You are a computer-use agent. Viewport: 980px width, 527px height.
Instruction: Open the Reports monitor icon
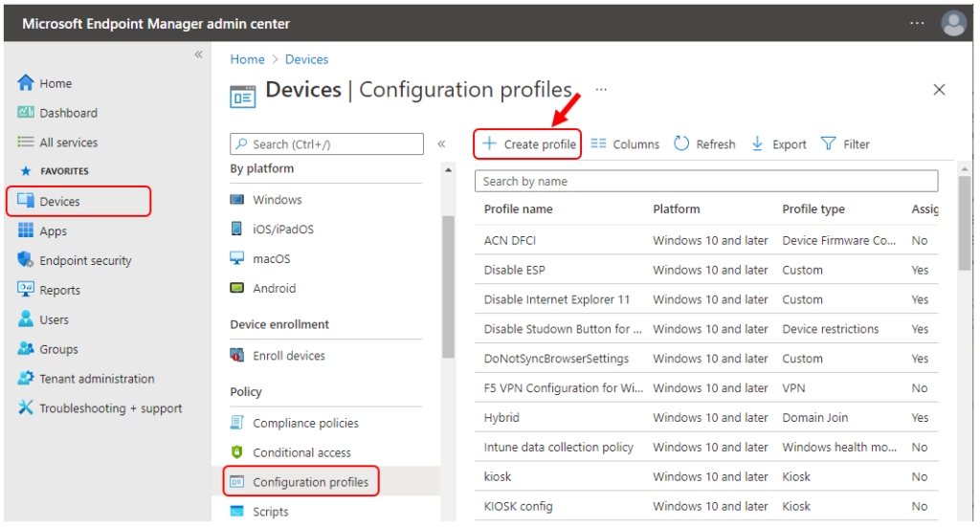(26, 289)
